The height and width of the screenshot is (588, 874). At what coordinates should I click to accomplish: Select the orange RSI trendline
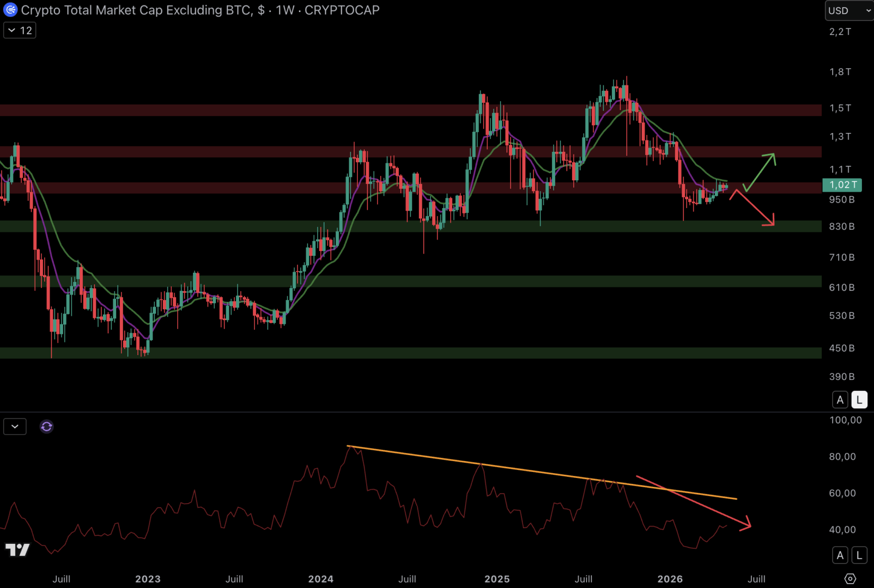pos(542,472)
